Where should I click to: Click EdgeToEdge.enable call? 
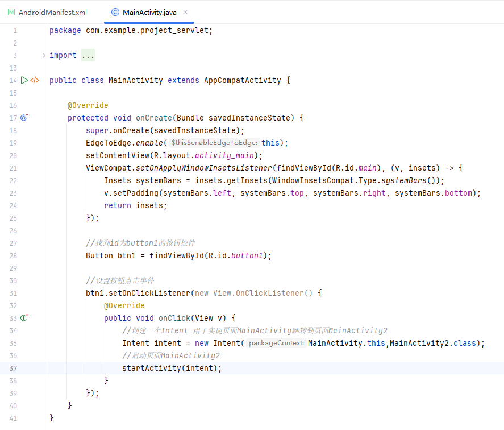point(124,143)
